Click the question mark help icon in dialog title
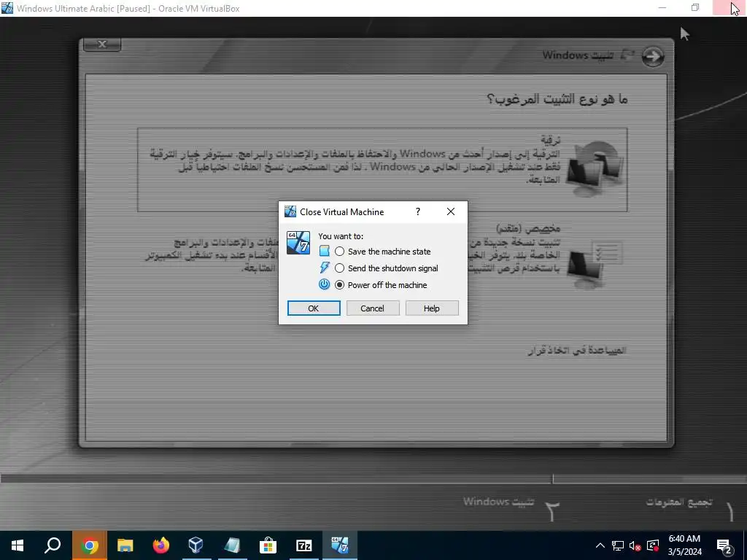The height and width of the screenshot is (560, 747). click(418, 211)
